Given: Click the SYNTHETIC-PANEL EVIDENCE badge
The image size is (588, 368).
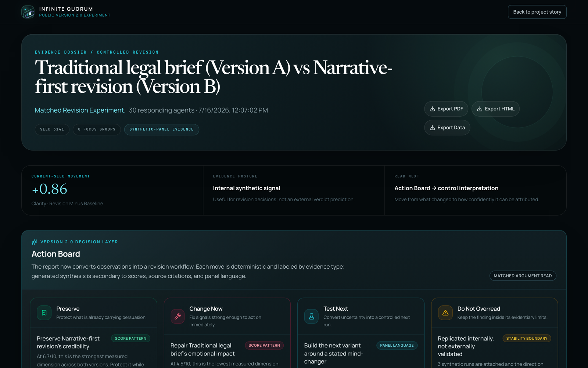Looking at the screenshot, I should point(161,130).
